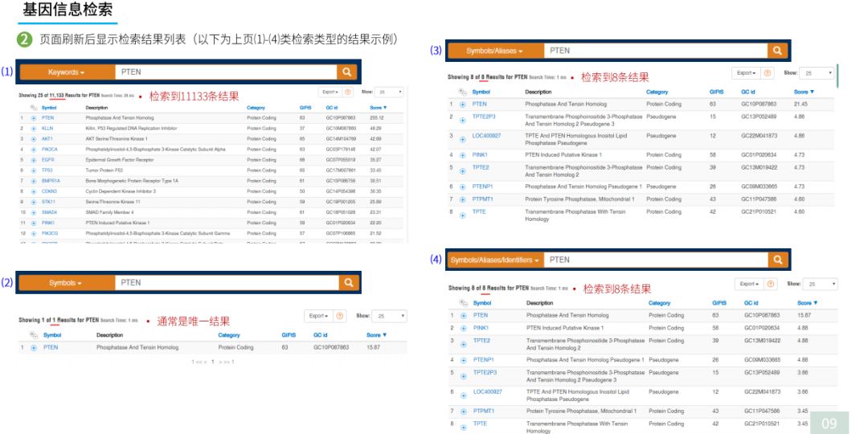Open the AKT1 gene symbol link
The width and height of the screenshot is (868, 434).
[47, 139]
